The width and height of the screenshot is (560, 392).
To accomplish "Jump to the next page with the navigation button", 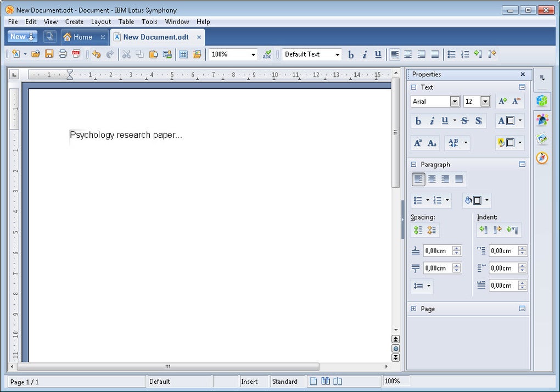I will 395,357.
